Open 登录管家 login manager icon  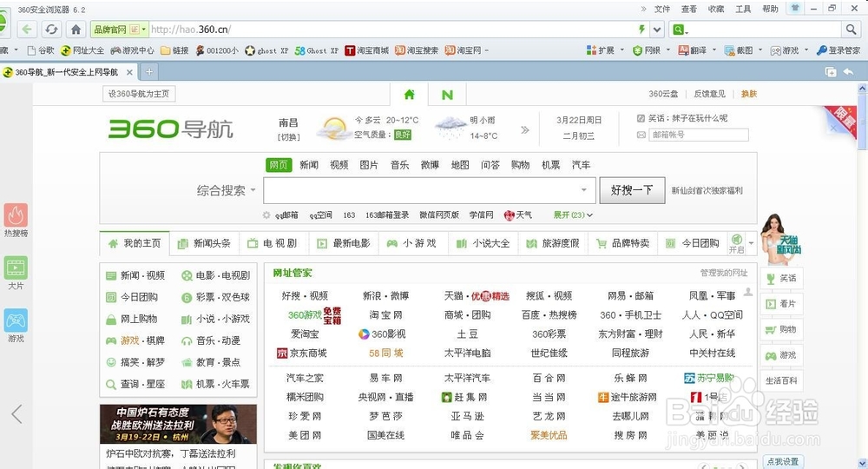point(838,50)
